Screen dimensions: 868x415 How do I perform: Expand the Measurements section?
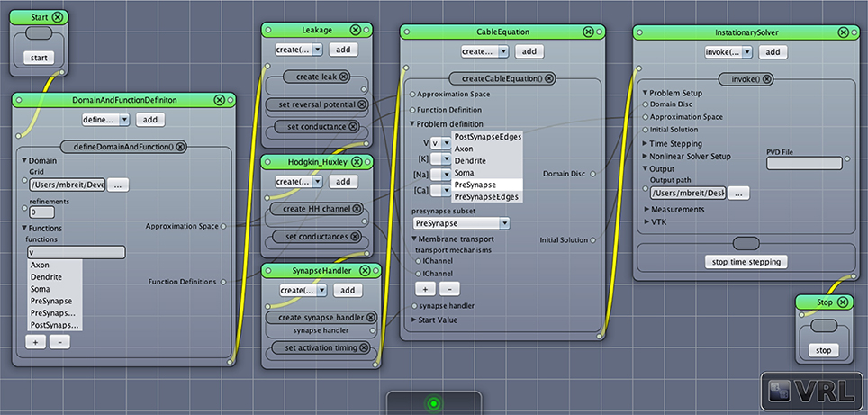click(x=647, y=209)
